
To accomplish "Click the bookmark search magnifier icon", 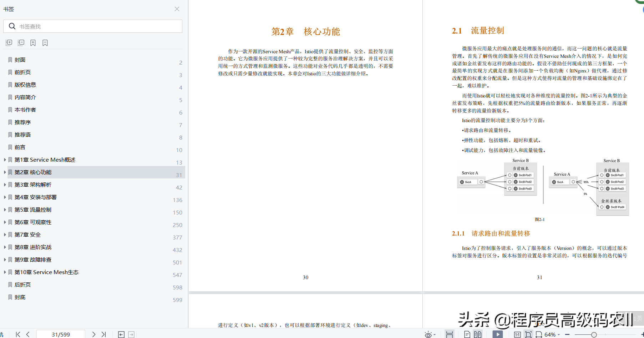I will point(12,26).
